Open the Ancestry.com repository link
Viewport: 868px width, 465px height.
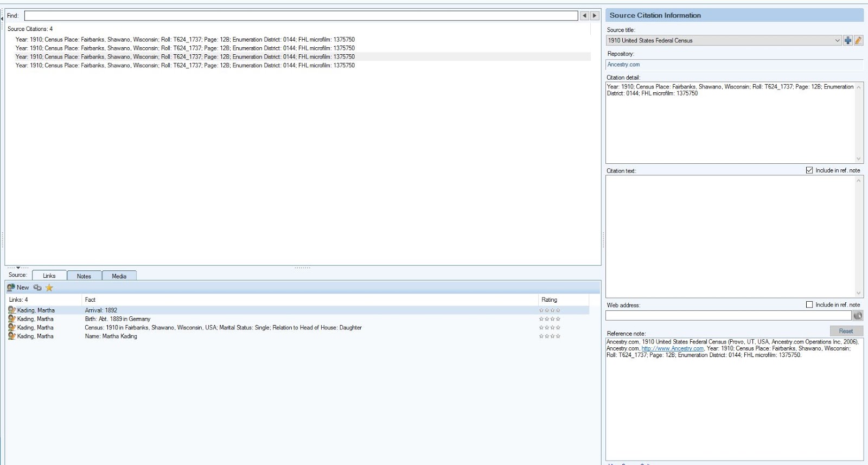click(623, 65)
